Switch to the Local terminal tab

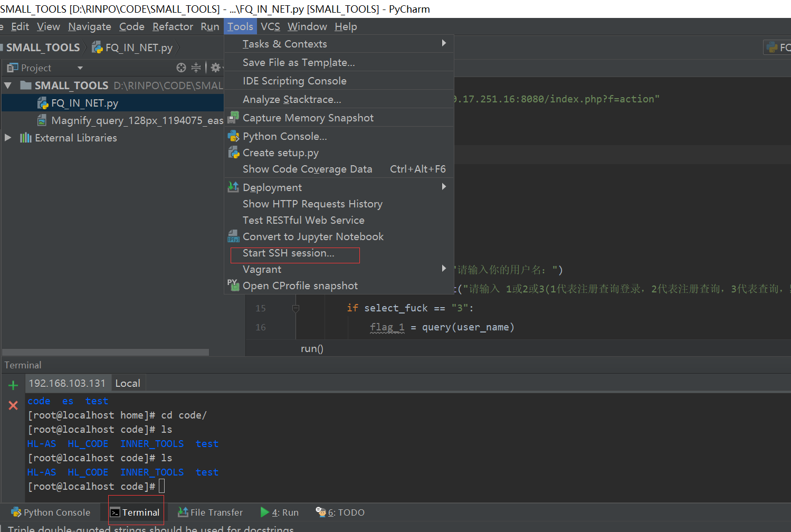[128, 383]
